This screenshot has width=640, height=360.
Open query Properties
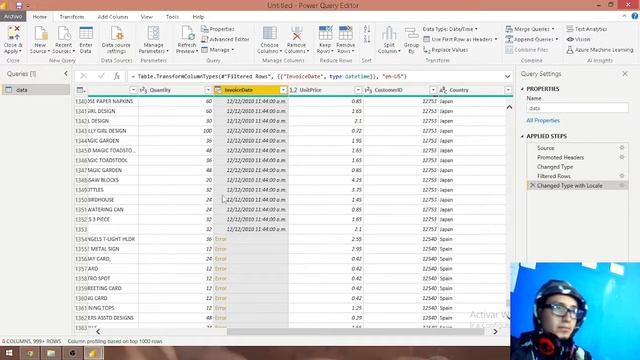click(x=218, y=29)
